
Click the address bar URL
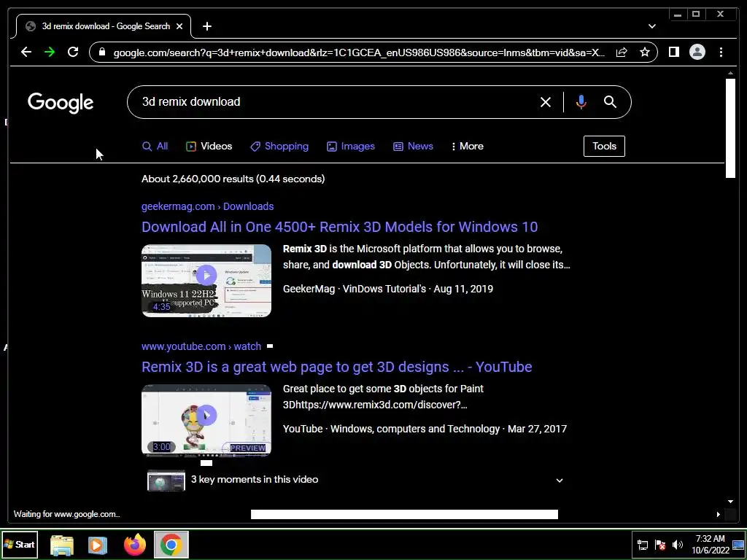click(359, 52)
